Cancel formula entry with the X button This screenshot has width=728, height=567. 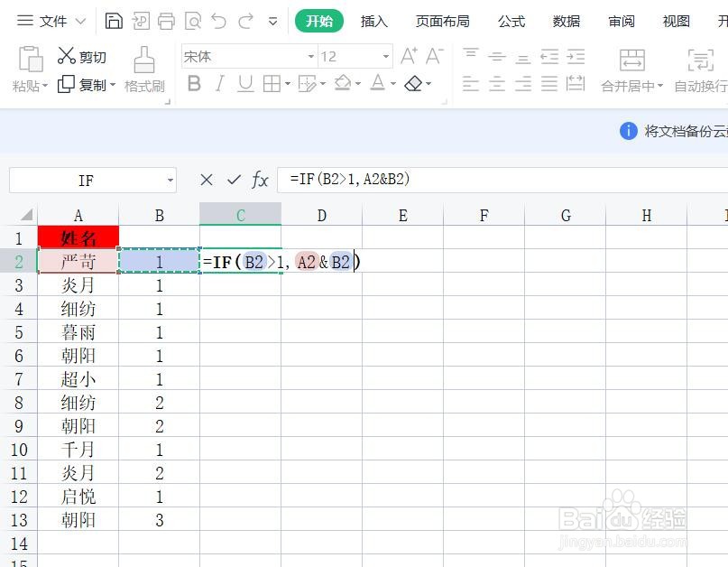pyautogui.click(x=207, y=180)
